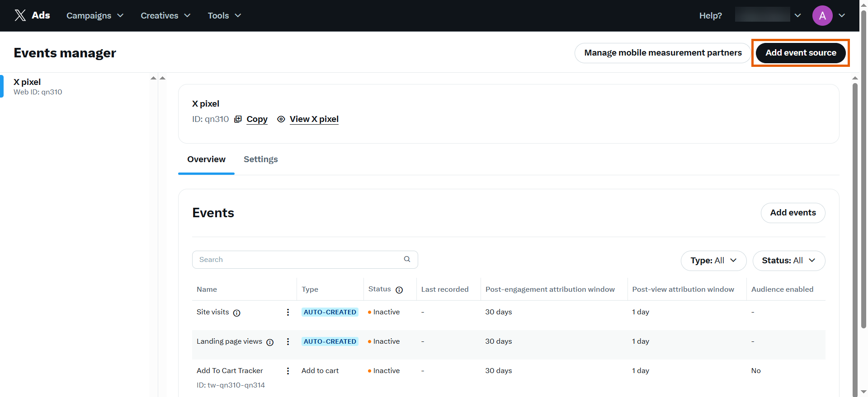Viewport: 868px width, 397px height.
Task: Click the ID: tw-qn310-qn314 text
Action: click(x=231, y=385)
